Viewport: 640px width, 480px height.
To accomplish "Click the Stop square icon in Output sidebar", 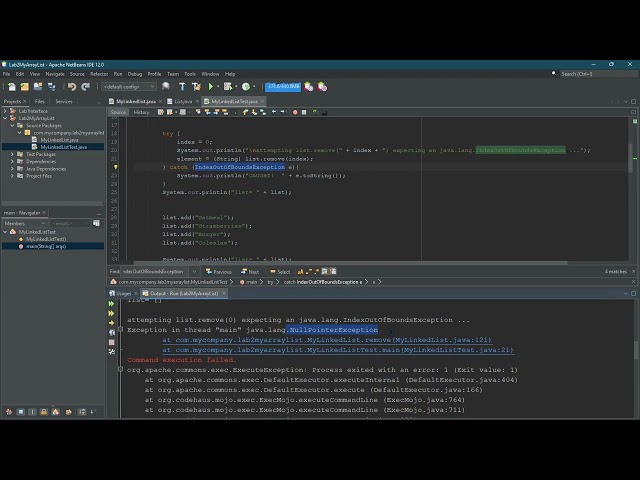I will tap(111, 342).
